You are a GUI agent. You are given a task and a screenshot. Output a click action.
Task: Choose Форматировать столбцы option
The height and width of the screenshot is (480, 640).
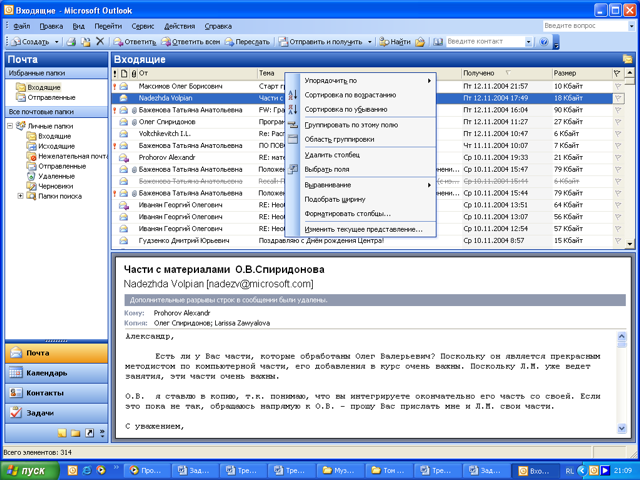pyautogui.click(x=360, y=214)
